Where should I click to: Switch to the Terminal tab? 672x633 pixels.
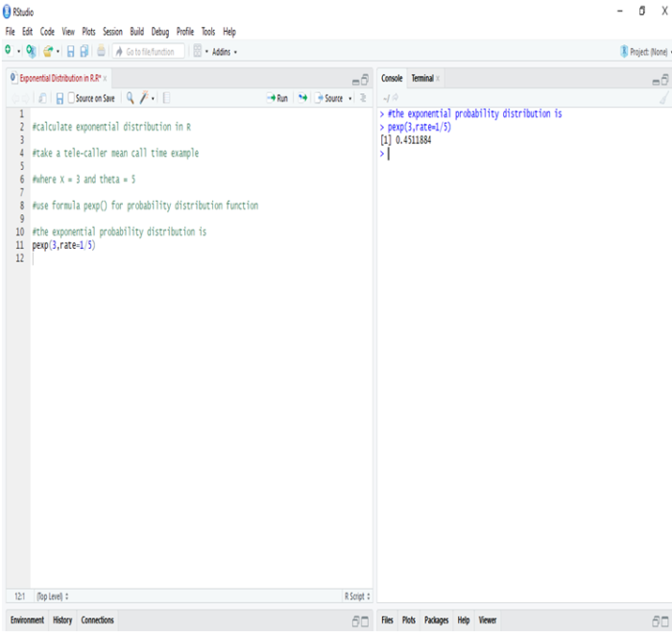pyautogui.click(x=421, y=78)
